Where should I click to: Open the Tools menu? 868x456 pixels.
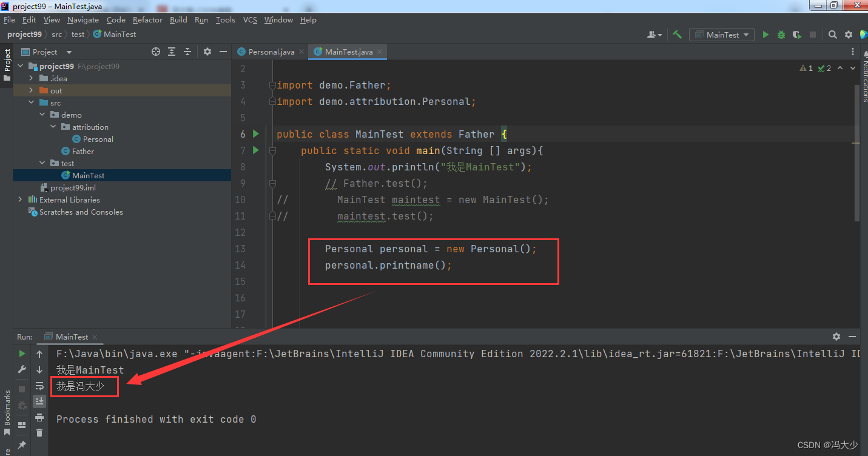225,20
